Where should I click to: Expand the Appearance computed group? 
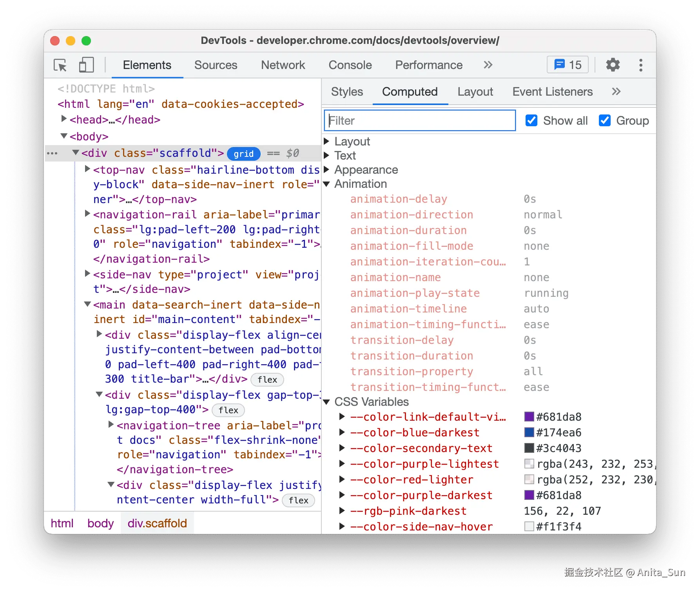[326, 169]
